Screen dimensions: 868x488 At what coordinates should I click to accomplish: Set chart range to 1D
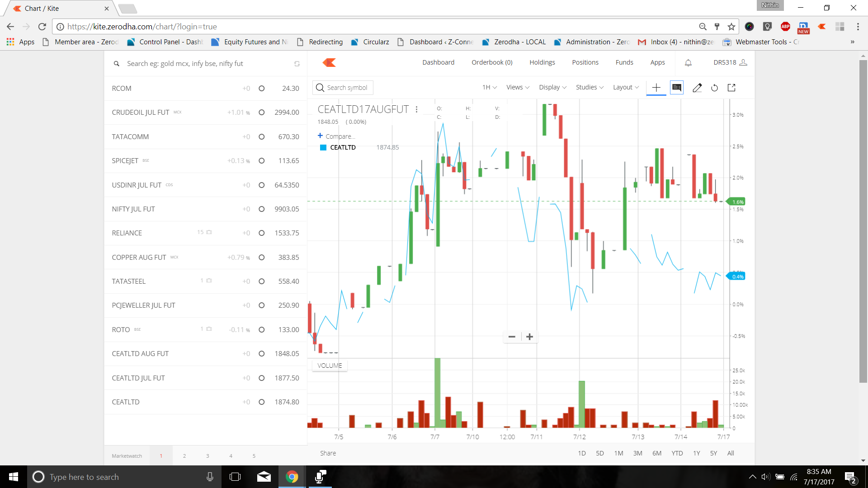pyautogui.click(x=582, y=453)
